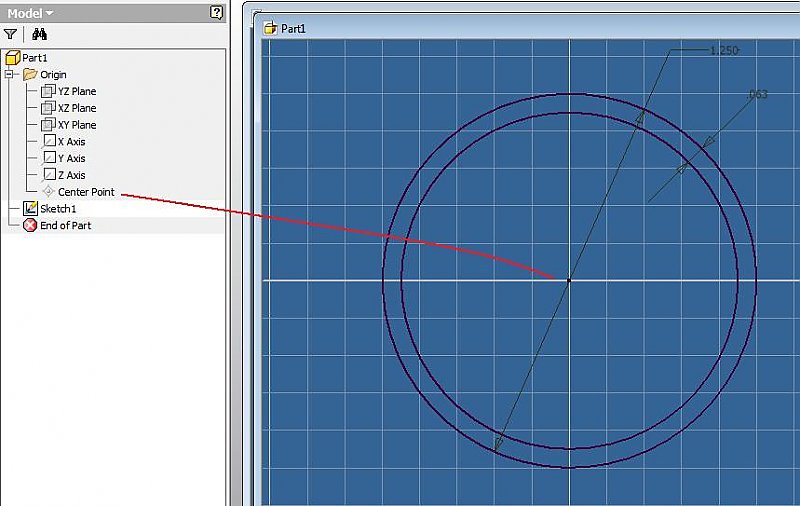This screenshot has height=506, width=800.
Task: Select the 1.250 diameter dimension
Action: tap(724, 50)
